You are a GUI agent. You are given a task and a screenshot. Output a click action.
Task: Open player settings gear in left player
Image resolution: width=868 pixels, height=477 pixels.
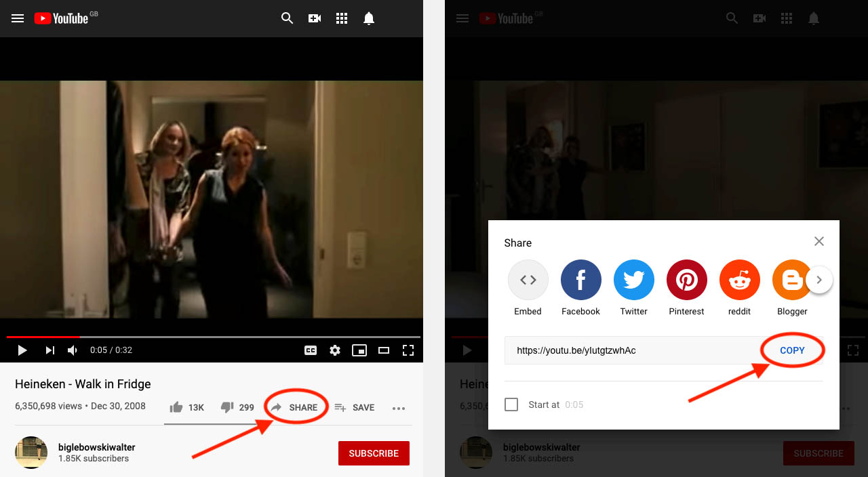[x=335, y=350]
